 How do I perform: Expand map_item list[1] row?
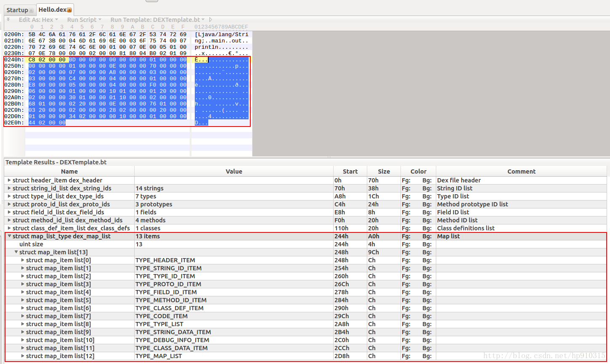tap(23, 268)
